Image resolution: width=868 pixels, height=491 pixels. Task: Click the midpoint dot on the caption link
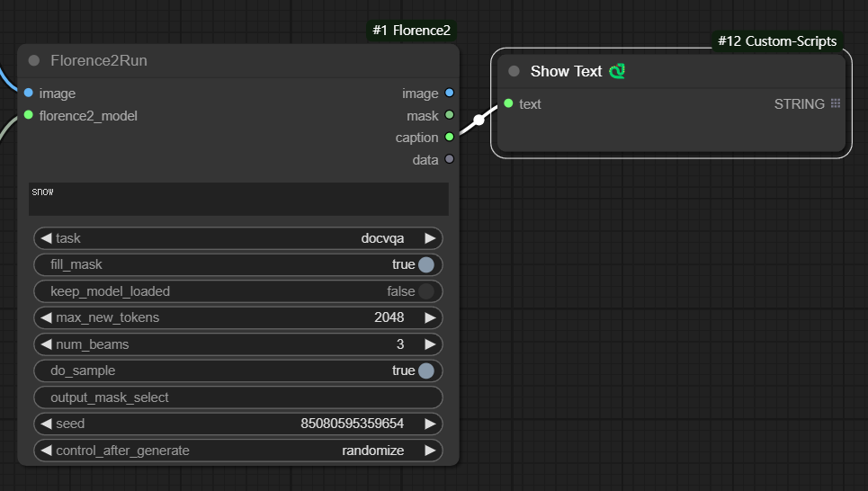[479, 121]
